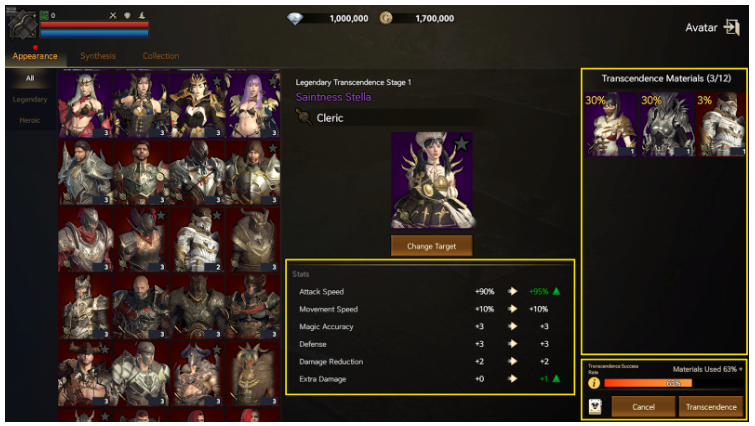This screenshot has height=426, width=755.
Task: Click the shield icon above health bar
Action: 127,15
